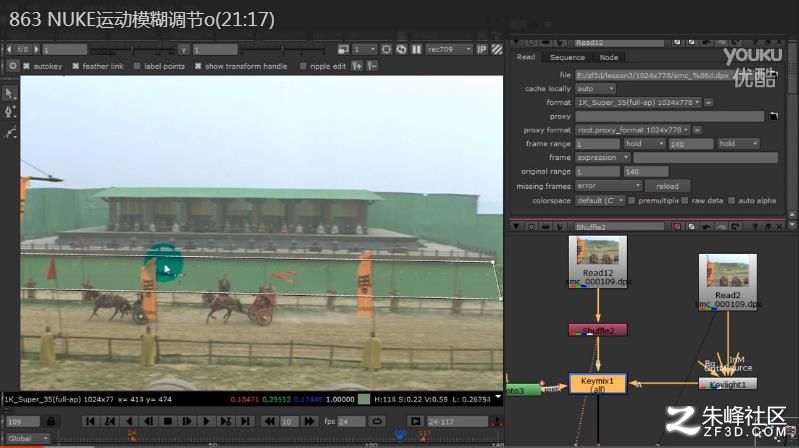Screen dimensions: 799x448
Task: Enable the label points checkbox
Action: point(137,66)
